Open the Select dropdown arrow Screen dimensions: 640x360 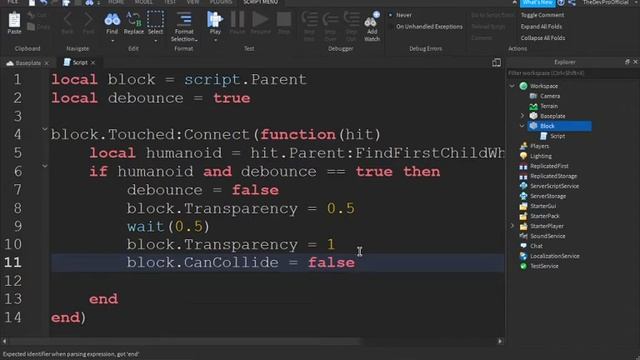[156, 40]
